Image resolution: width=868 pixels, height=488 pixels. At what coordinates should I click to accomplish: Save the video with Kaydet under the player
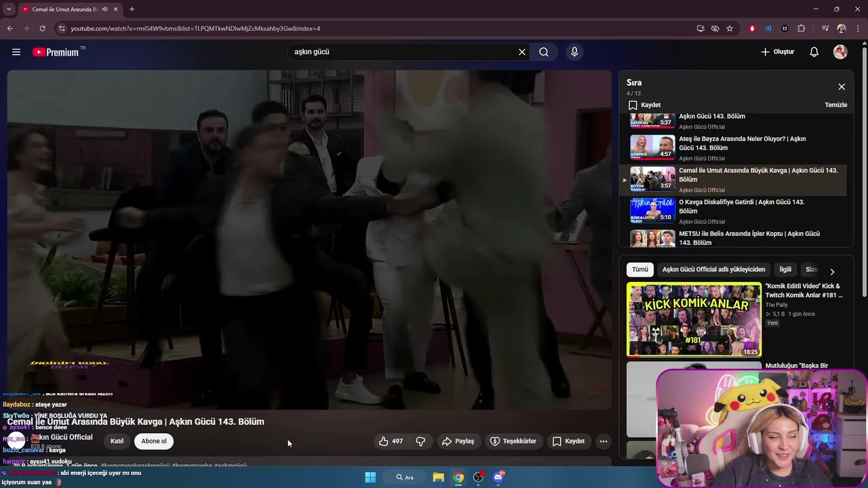568,441
